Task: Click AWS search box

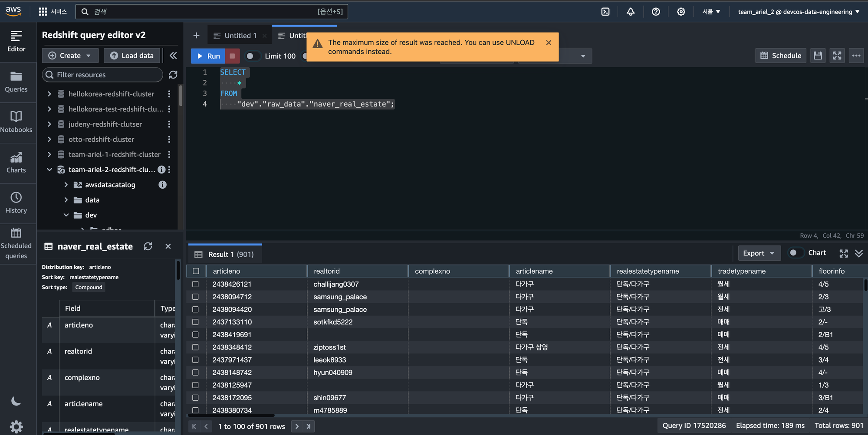Action: [212, 12]
